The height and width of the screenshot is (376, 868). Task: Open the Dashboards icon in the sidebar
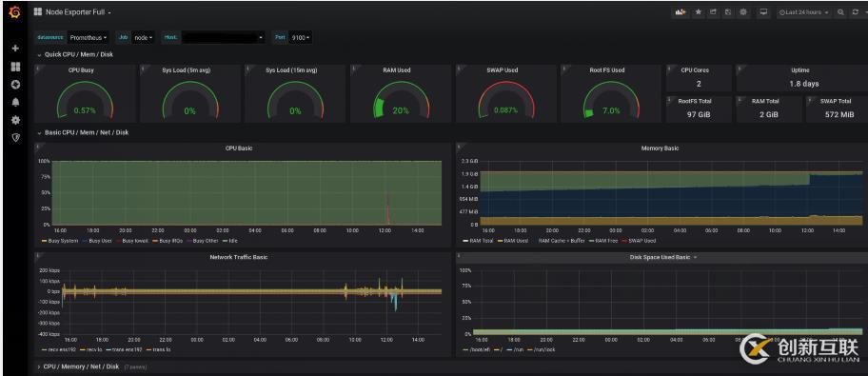[x=15, y=67]
